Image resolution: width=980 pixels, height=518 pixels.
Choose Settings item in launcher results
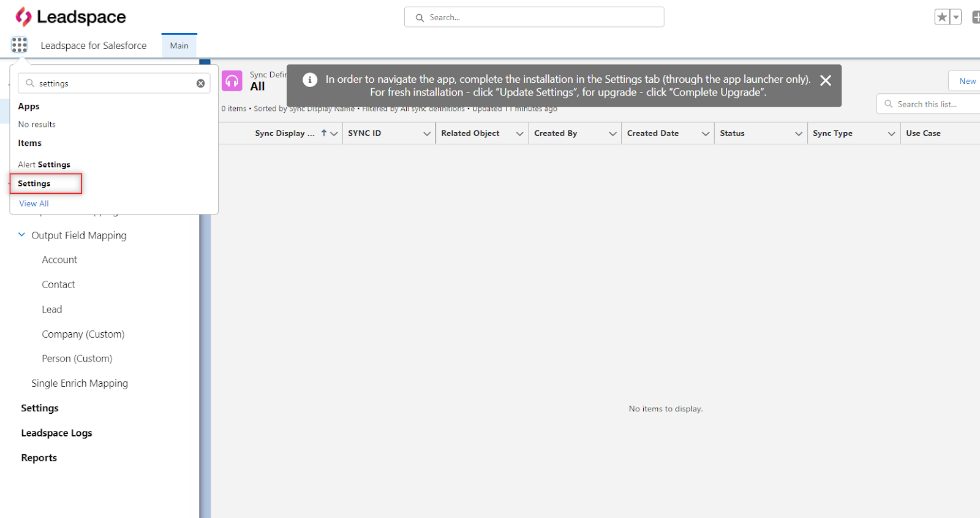pos(34,183)
